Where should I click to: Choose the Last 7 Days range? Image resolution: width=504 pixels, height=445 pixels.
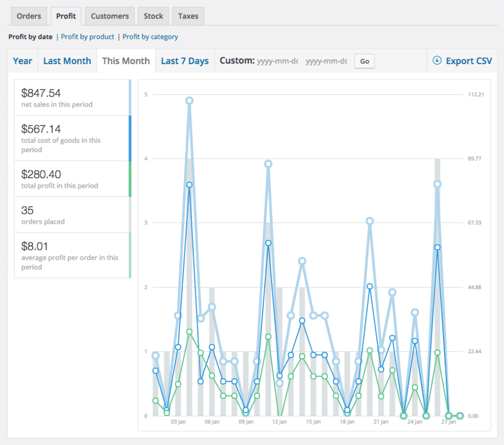(185, 61)
